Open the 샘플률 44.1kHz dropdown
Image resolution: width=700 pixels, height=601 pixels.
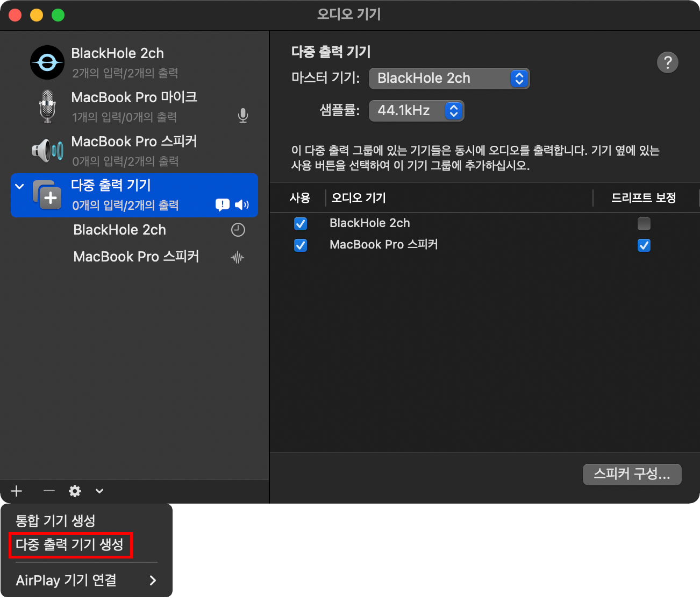click(x=416, y=111)
